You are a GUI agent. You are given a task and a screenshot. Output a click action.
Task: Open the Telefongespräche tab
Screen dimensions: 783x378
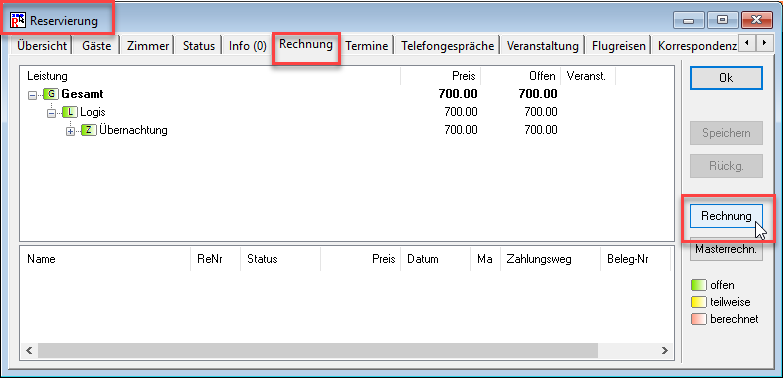click(448, 46)
